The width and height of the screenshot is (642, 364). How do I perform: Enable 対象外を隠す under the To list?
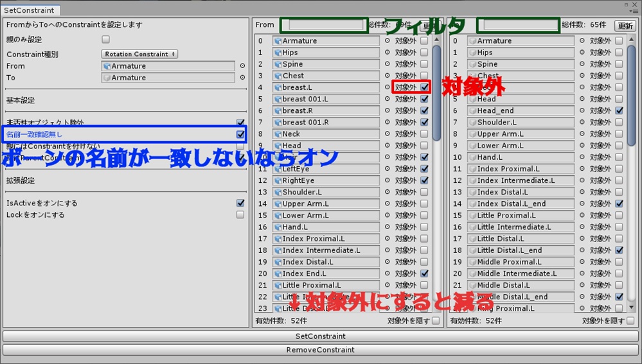[630, 320]
